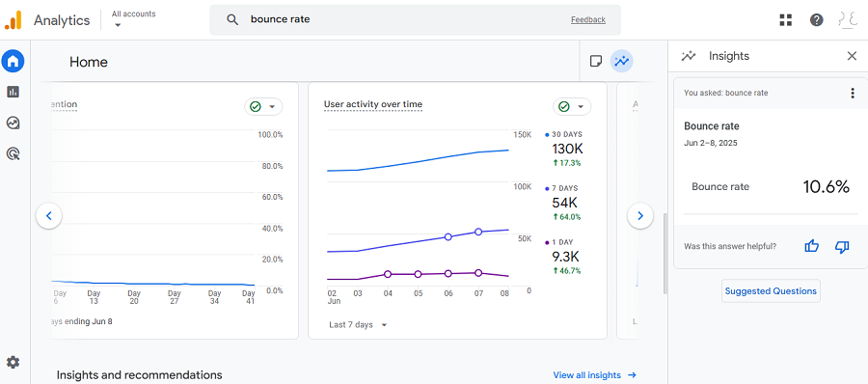The height and width of the screenshot is (384, 868).
Task: Open the Reports bar-chart sidebar icon
Action: [x=13, y=92]
